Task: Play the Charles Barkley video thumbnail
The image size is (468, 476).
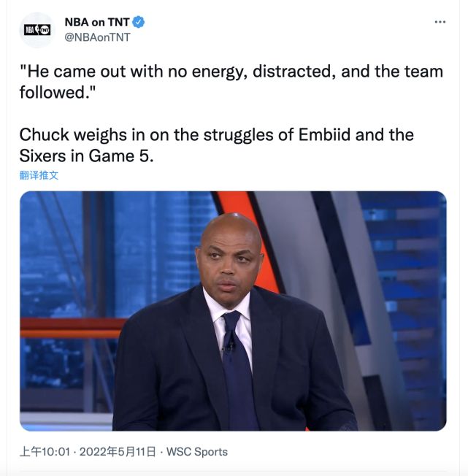Action: pos(233,310)
